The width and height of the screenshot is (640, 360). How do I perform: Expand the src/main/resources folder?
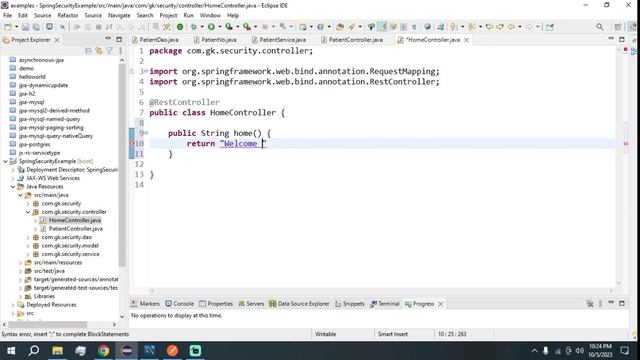pyautogui.click(x=20, y=262)
